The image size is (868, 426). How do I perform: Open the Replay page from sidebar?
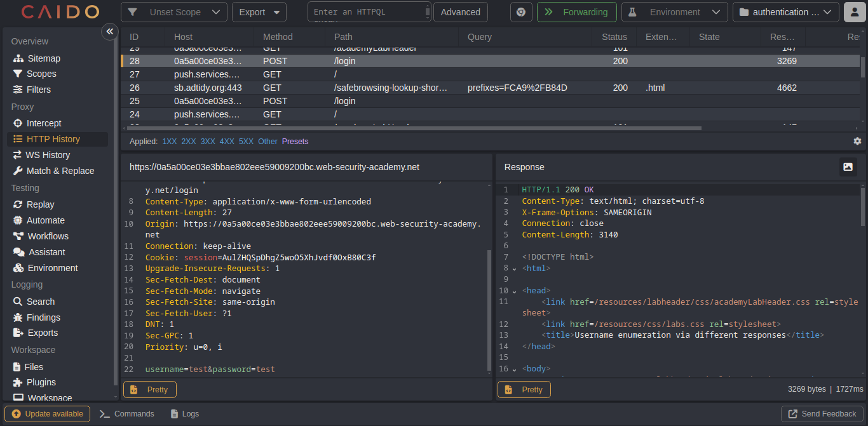pos(40,204)
